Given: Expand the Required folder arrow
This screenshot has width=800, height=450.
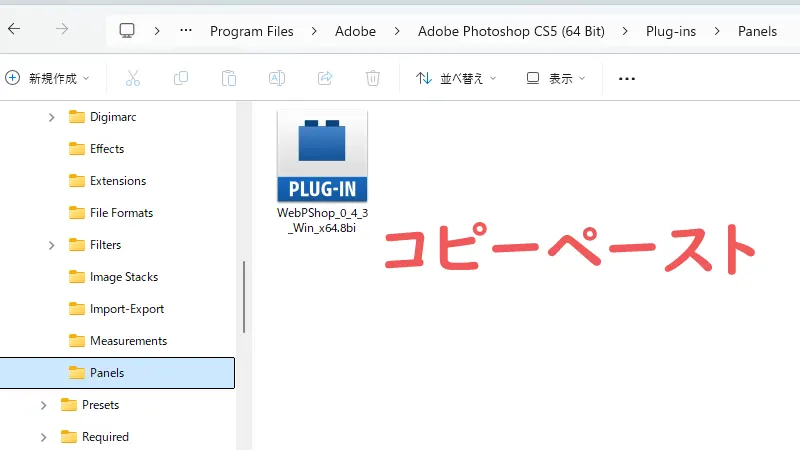Looking at the screenshot, I should pyautogui.click(x=43, y=438).
